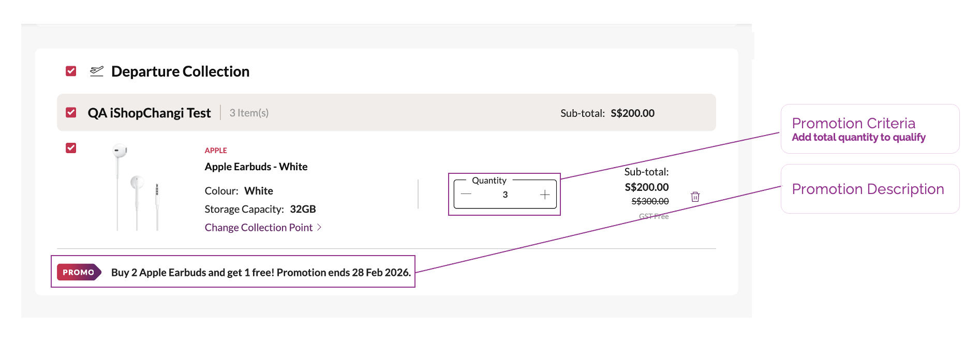Click the PROMO badge
Image resolution: width=980 pixels, height=357 pixels.
pos(79,272)
